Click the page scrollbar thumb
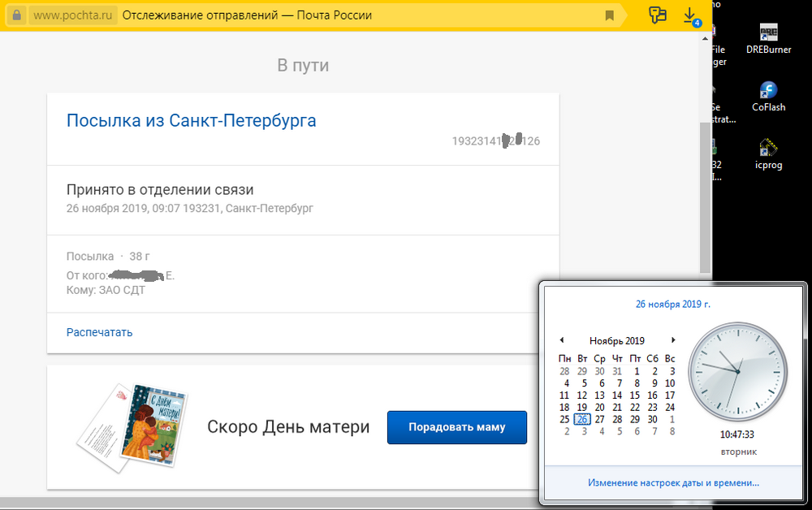This screenshot has width=812, height=510. pos(705,198)
